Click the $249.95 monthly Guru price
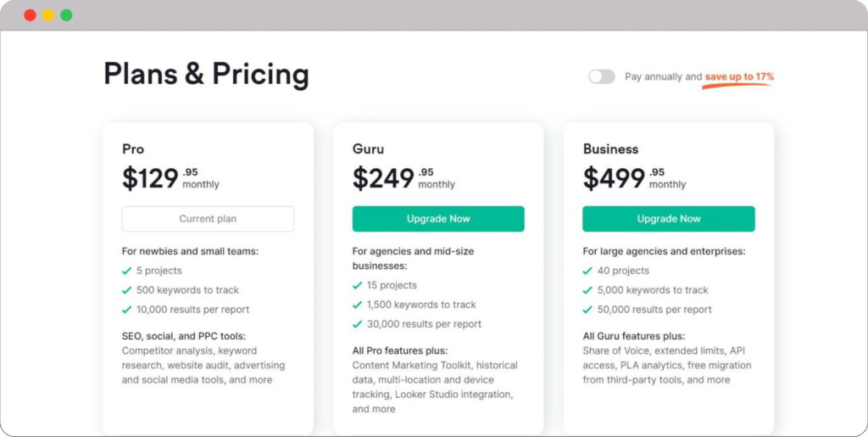Viewport: 868px width, 437px height. click(x=403, y=178)
